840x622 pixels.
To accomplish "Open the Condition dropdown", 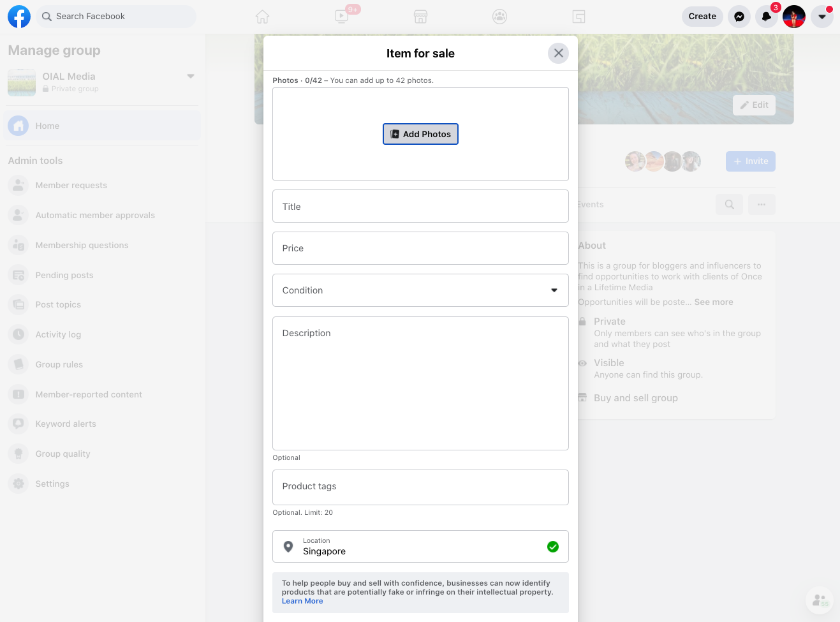I will click(x=420, y=290).
